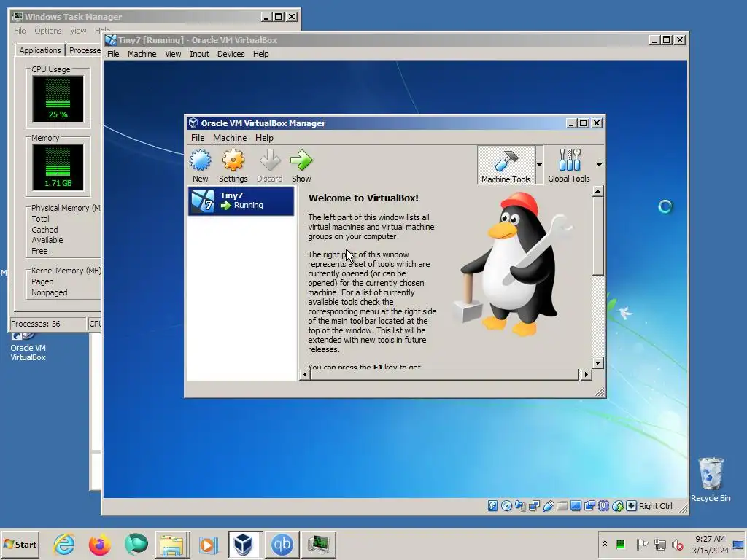The width and height of the screenshot is (747, 560).
Task: Click the optical disc status icon
Action: 506,506
